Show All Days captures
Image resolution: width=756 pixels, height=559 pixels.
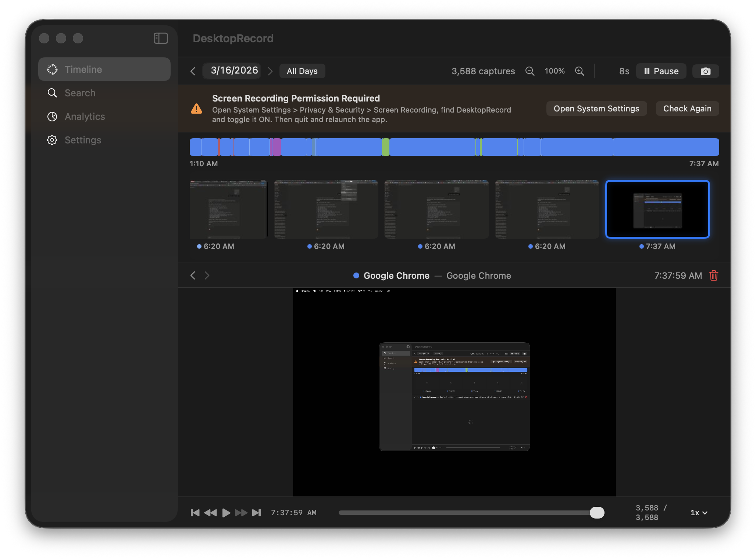point(302,71)
